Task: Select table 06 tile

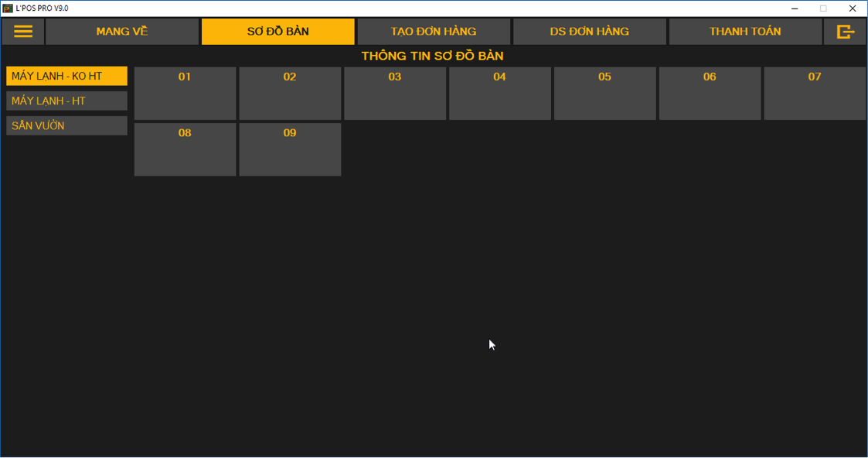Action: (710, 93)
